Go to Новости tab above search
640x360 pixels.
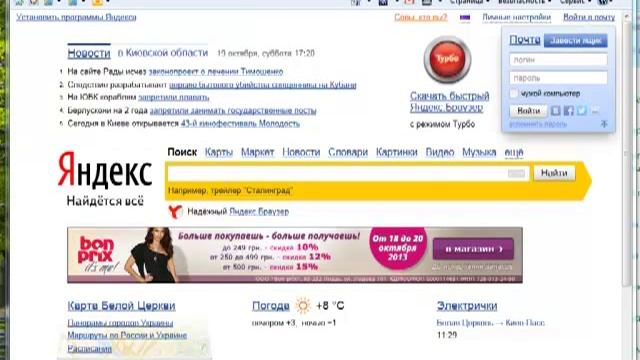301,152
